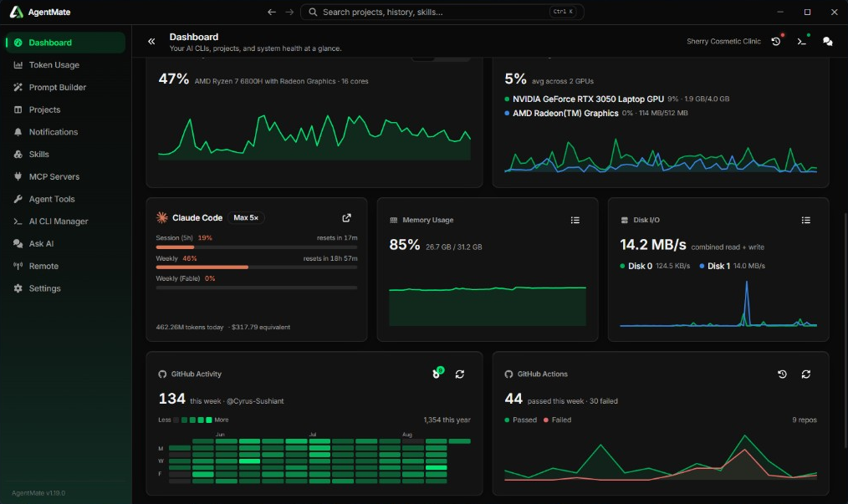Click the Sherry Cosmetic Clinic label

point(723,41)
